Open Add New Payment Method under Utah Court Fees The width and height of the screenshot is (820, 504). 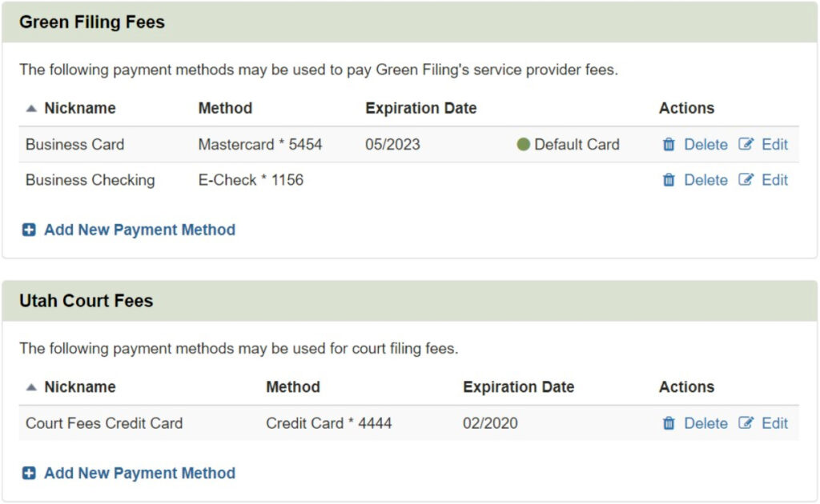click(x=139, y=473)
